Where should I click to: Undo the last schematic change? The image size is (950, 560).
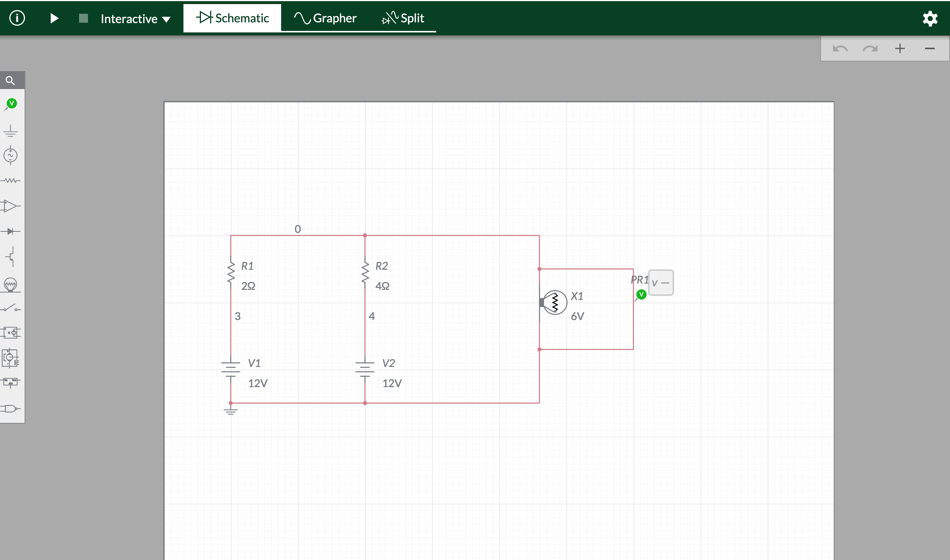[x=840, y=48]
